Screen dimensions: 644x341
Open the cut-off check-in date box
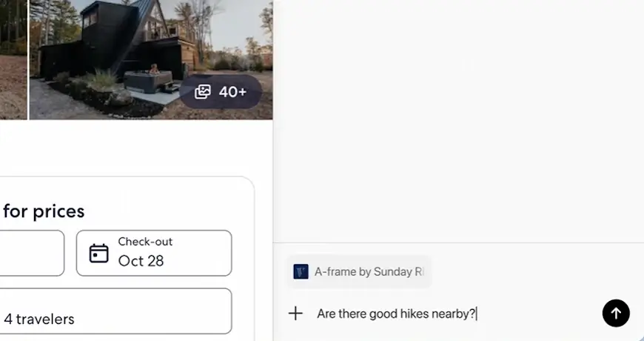[30, 253]
